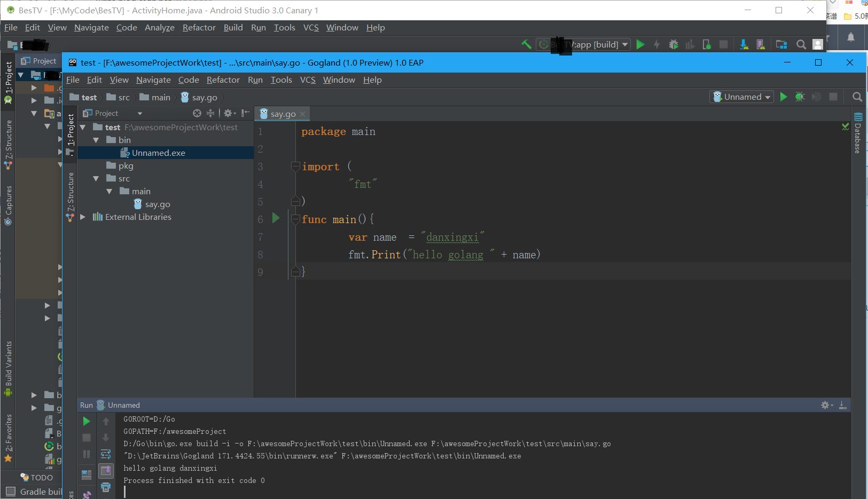Click Print icon in Run console
The image size is (868, 499).
pyautogui.click(x=106, y=487)
